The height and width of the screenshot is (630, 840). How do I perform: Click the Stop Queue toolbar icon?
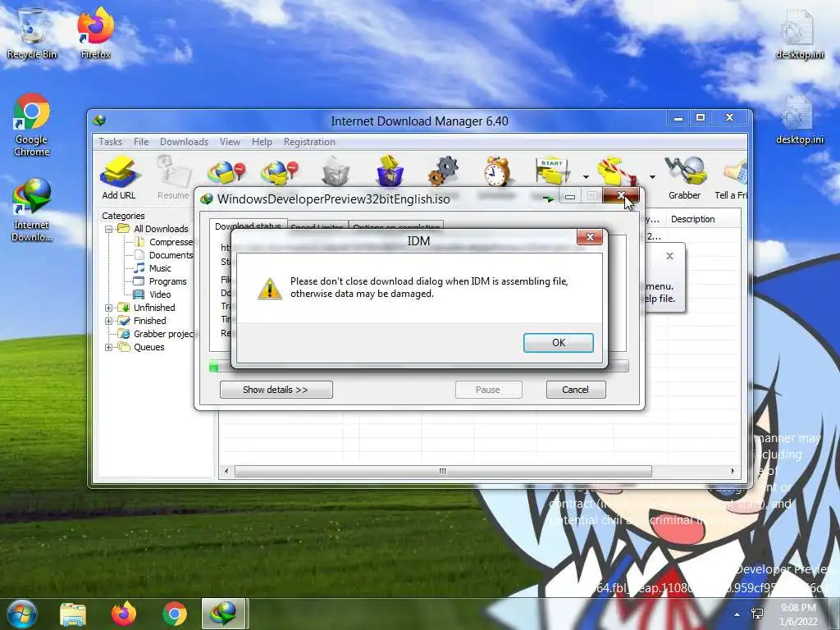pyautogui.click(x=617, y=171)
